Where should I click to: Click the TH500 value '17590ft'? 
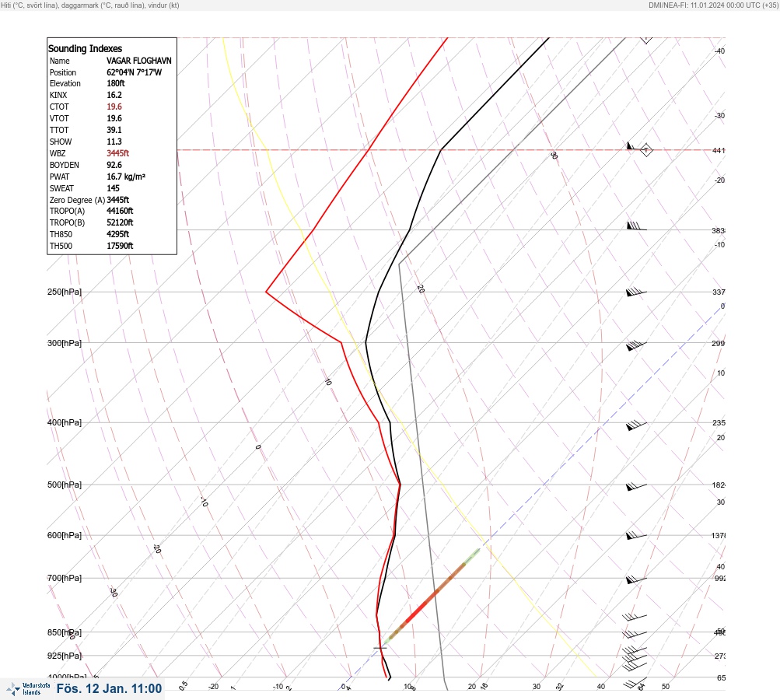click(120, 246)
